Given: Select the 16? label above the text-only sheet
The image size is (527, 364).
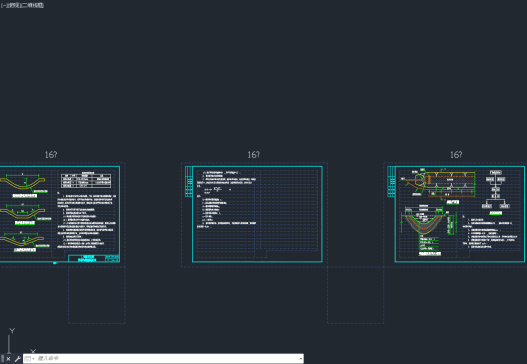Looking at the screenshot, I should click(253, 155).
